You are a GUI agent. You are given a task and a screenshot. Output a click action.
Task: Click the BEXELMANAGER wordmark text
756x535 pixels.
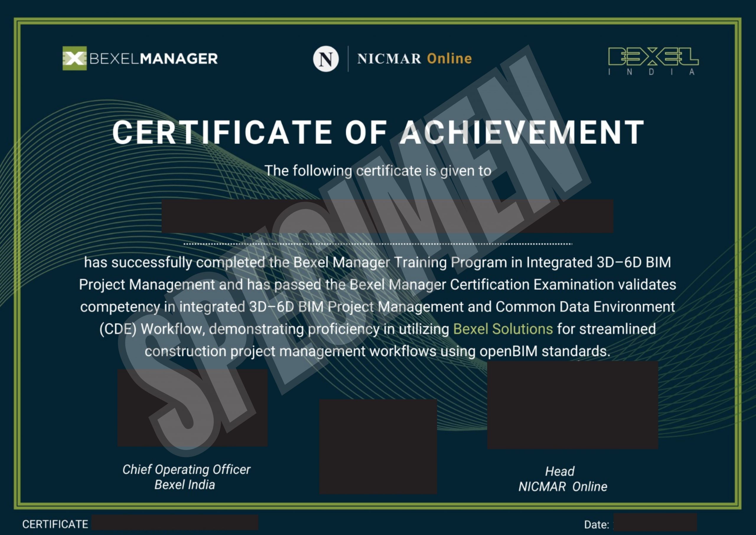(154, 59)
